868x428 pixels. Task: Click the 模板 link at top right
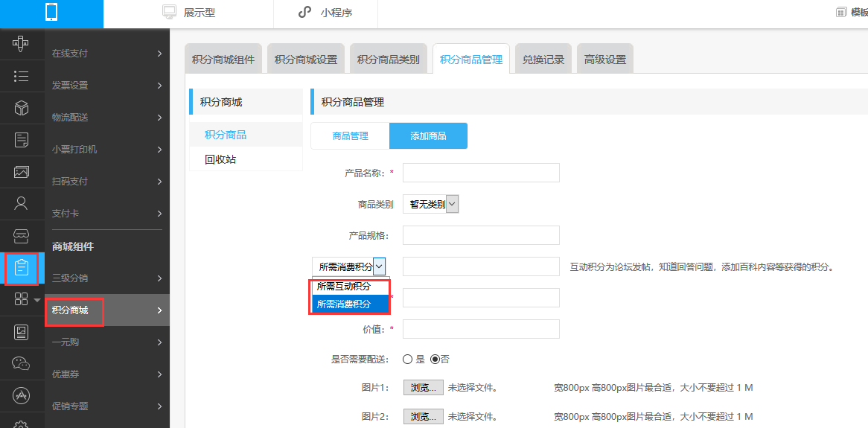(859, 13)
